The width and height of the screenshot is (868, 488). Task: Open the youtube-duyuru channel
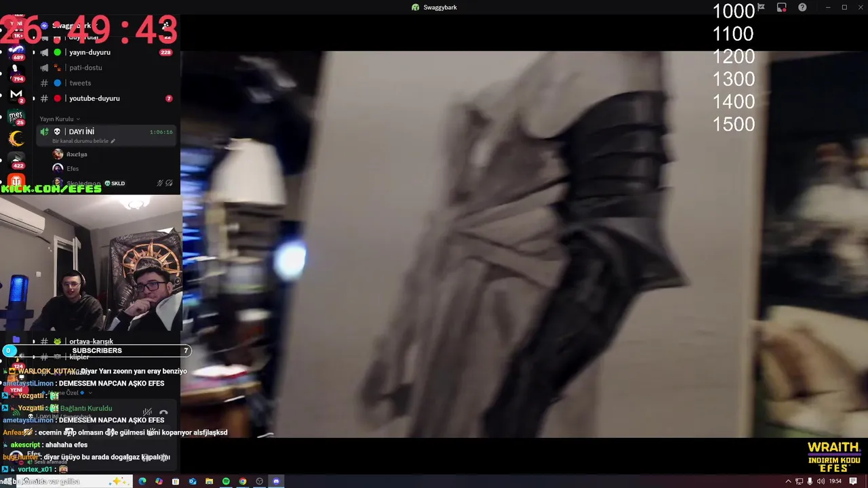coord(105,98)
